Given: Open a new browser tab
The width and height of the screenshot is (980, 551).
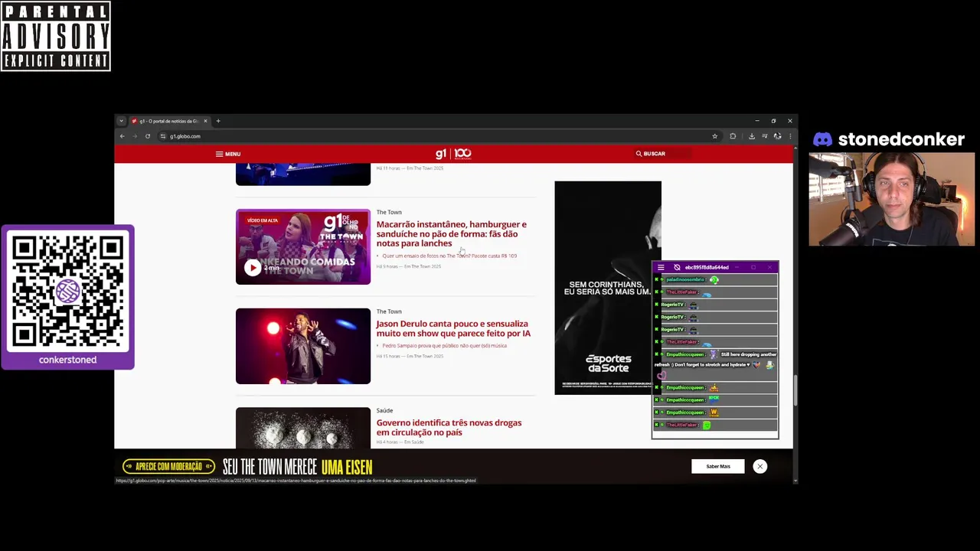Looking at the screenshot, I should pyautogui.click(x=218, y=121).
